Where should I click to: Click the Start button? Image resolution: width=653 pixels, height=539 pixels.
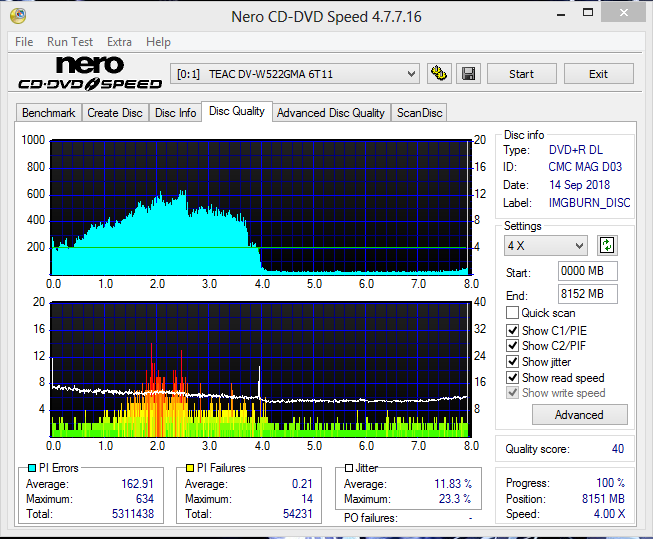521,74
